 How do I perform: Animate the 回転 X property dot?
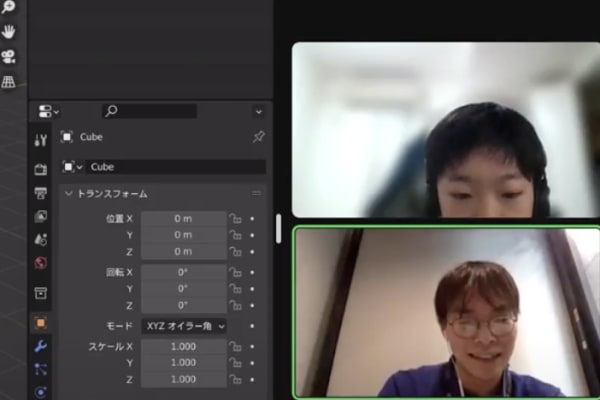click(252, 273)
